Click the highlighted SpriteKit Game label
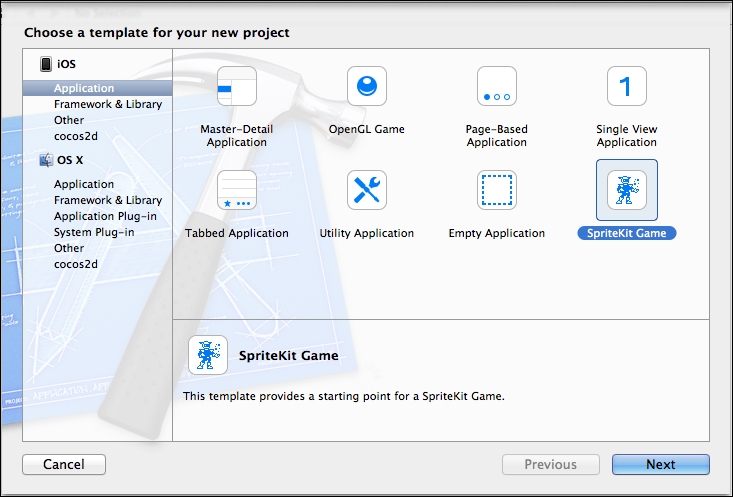The width and height of the screenshot is (733, 497). tap(627, 233)
